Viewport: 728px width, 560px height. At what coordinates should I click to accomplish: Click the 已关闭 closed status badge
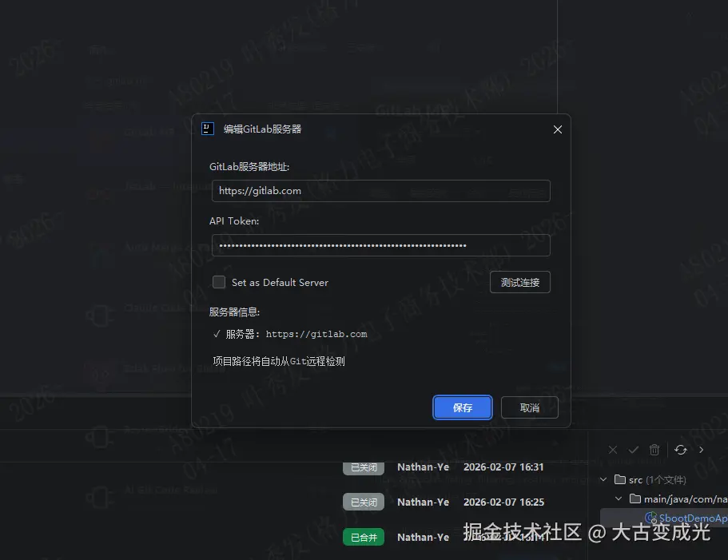click(x=364, y=467)
